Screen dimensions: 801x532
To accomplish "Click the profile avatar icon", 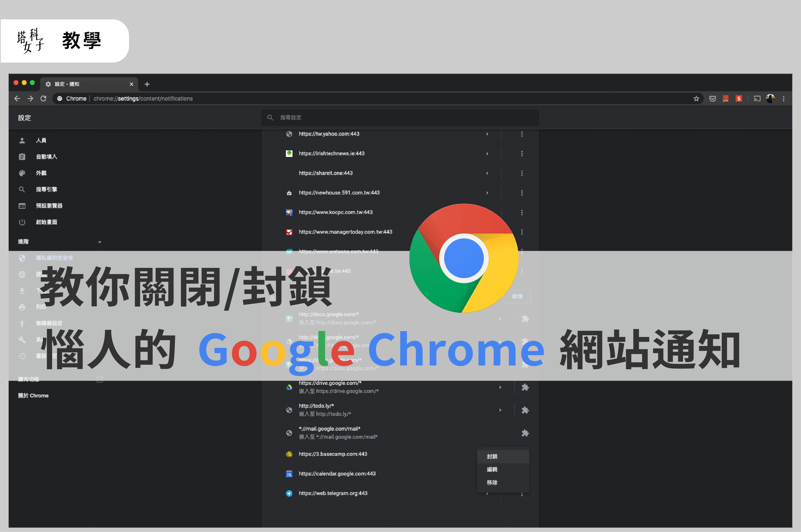I will 770,99.
